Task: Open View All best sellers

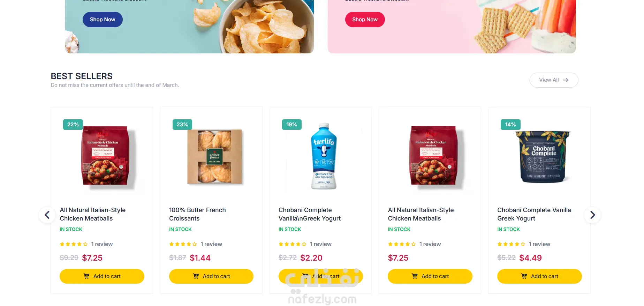Action: [x=553, y=80]
